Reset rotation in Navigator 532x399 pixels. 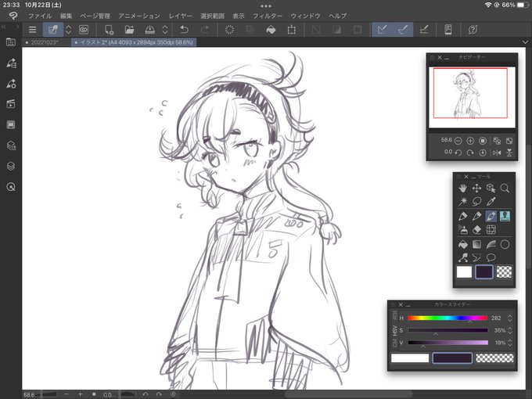(x=483, y=153)
